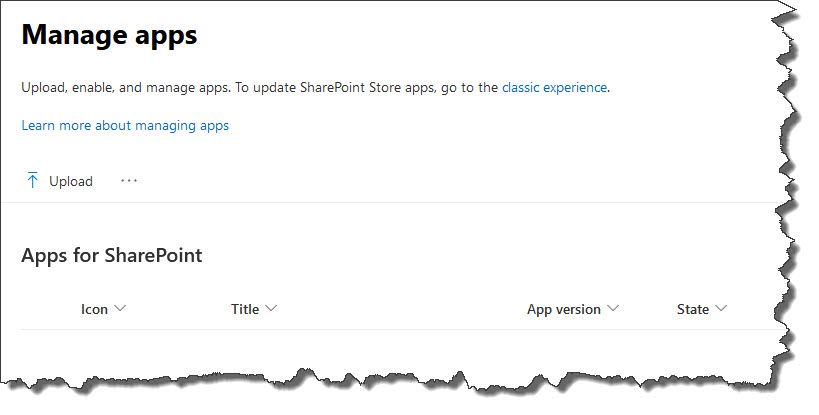
Task: Click the State column header label
Action: (x=693, y=309)
